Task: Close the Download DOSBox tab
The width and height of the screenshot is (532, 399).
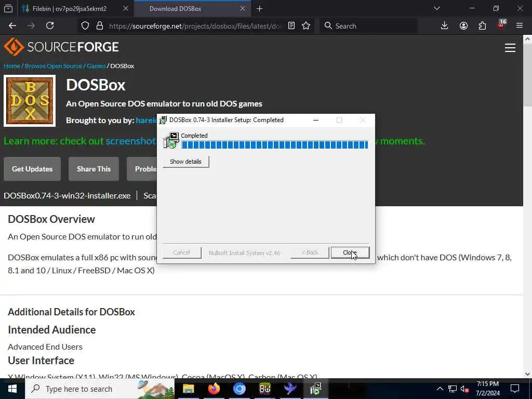Action: coord(243,9)
